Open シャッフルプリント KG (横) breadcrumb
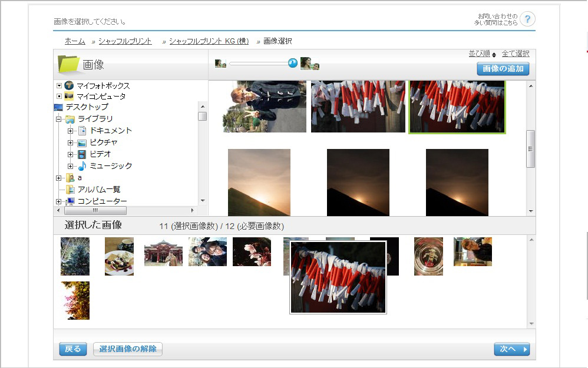This screenshot has height=368, width=588. (209, 41)
